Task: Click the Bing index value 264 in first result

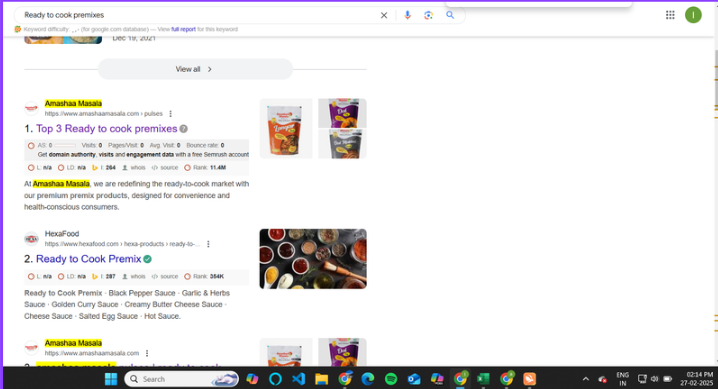Action: [x=111, y=167]
